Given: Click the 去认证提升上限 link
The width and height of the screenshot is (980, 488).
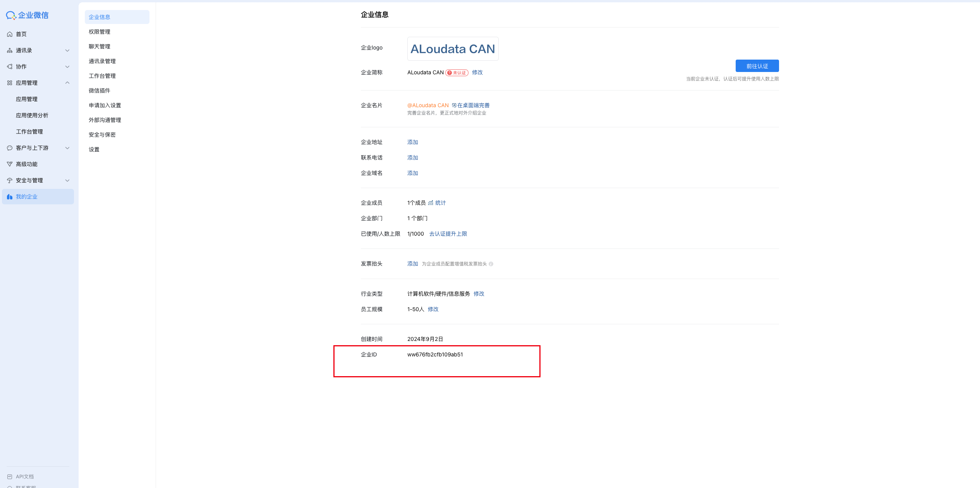Looking at the screenshot, I should 448,234.
